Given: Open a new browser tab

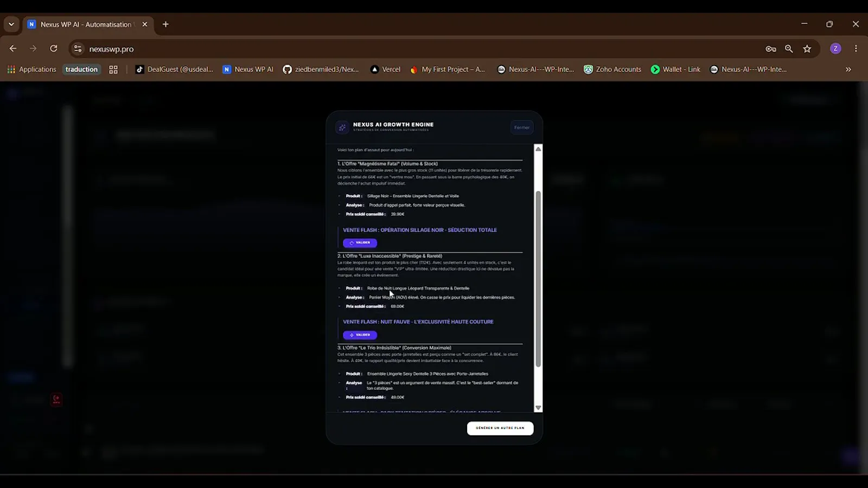Looking at the screenshot, I should click(165, 24).
